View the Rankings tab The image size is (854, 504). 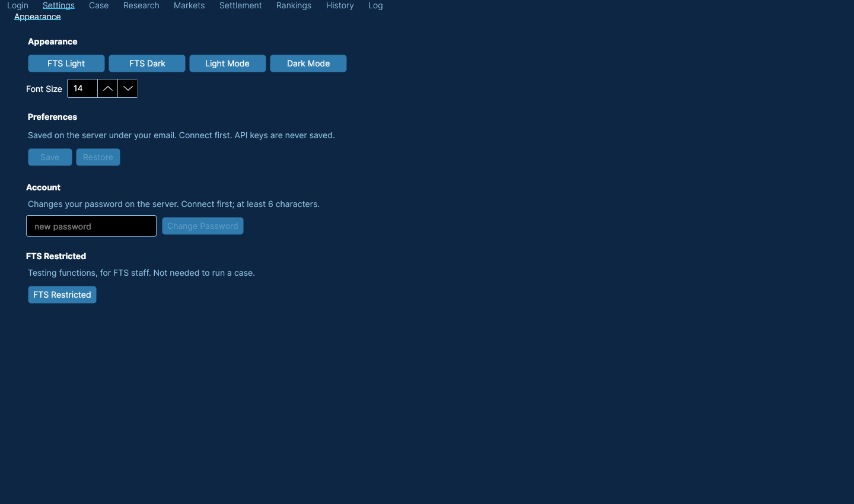tap(294, 5)
